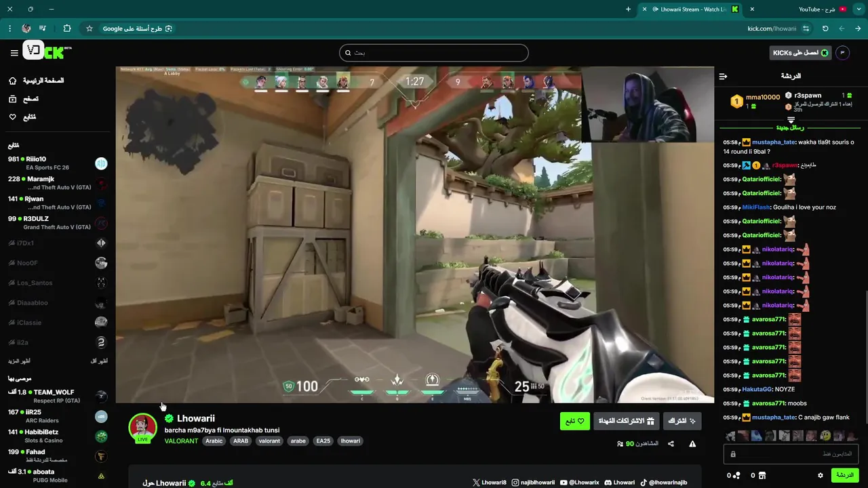Open the site info icon in address bar
Screen dimensions: 868x488
pyautogui.click(x=806, y=28)
